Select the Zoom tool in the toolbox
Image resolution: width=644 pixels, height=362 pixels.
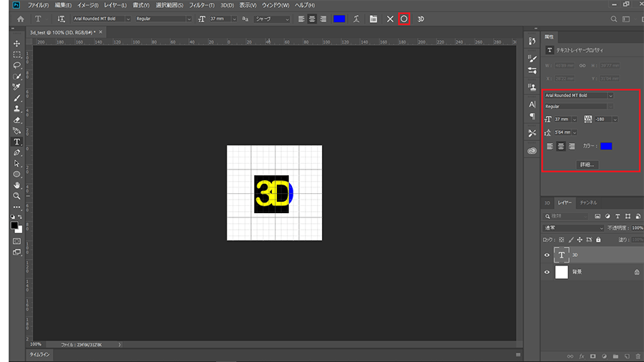click(x=16, y=195)
